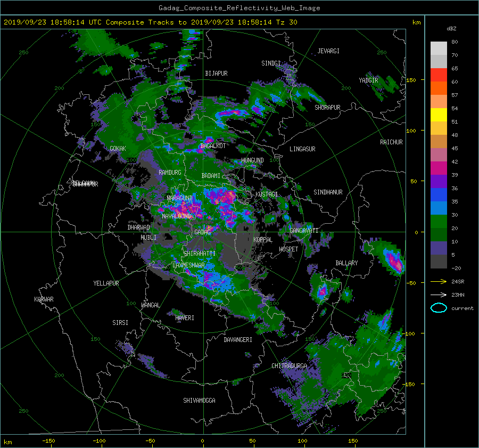
Task: Pick the purple 36-39 dBZ legend swatch
Action: (x=439, y=181)
